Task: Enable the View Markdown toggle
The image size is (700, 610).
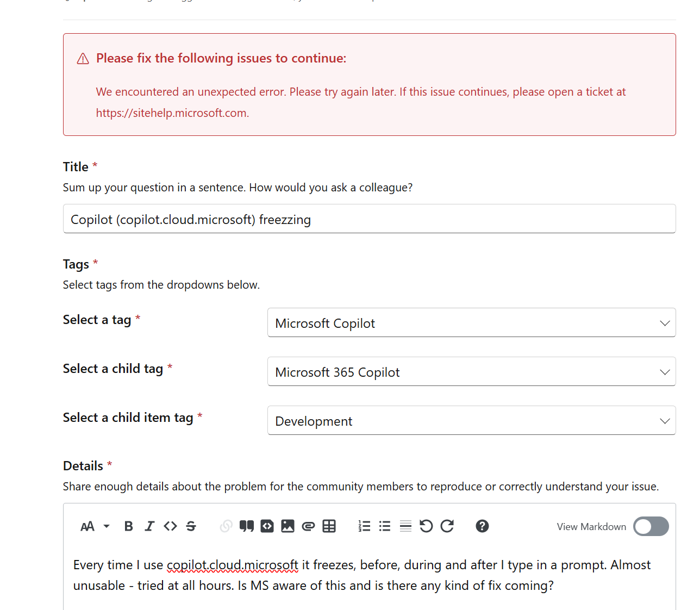Action: (x=651, y=526)
